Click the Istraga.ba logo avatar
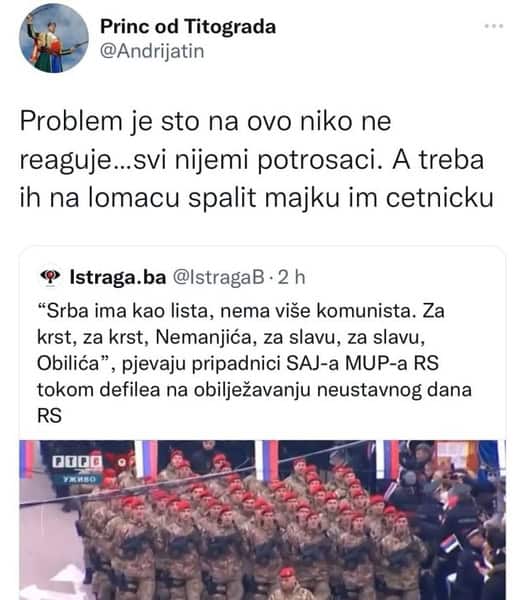This screenshot has height=600, width=528. [50, 277]
